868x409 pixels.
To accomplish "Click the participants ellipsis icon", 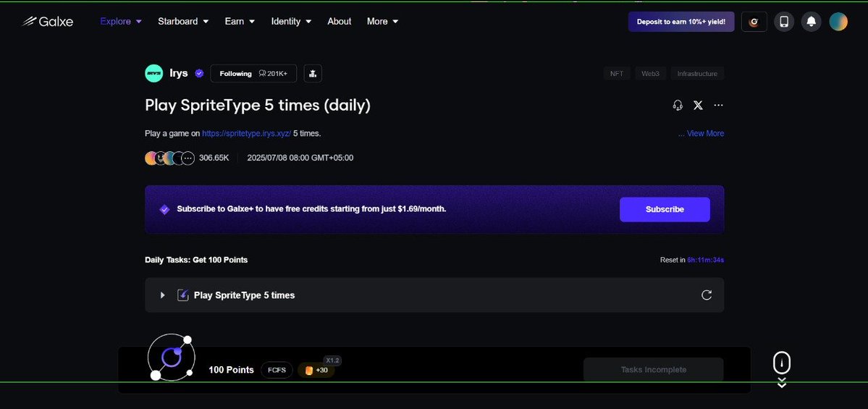I will pyautogui.click(x=188, y=159).
